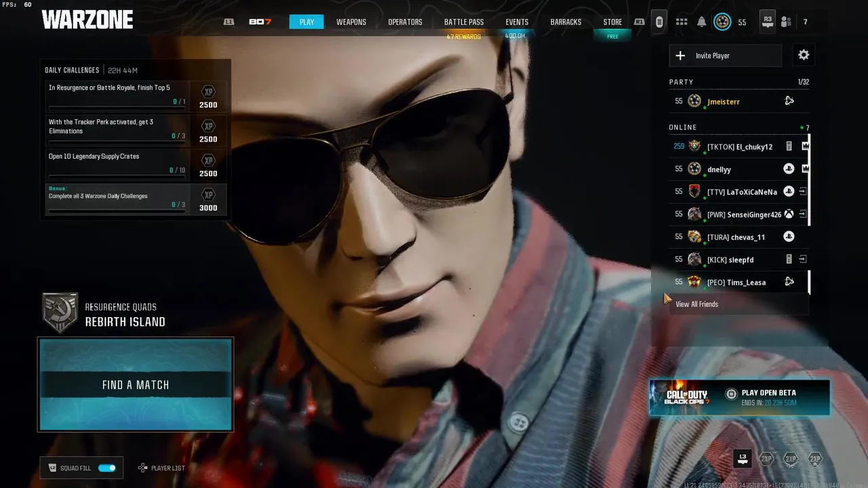Open the friends party icon next to 7
The image size is (868, 488).
(786, 22)
